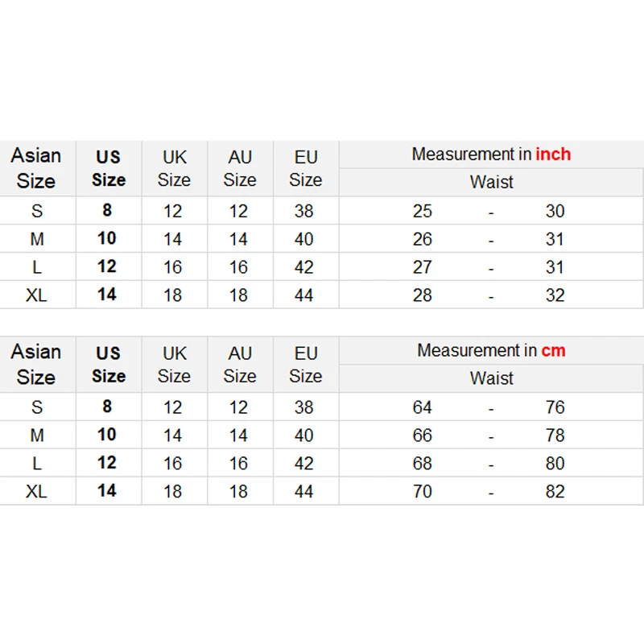Viewport: 644px width, 644px height.
Task: Select waist value 68 in the cm table
Action: click(x=423, y=464)
